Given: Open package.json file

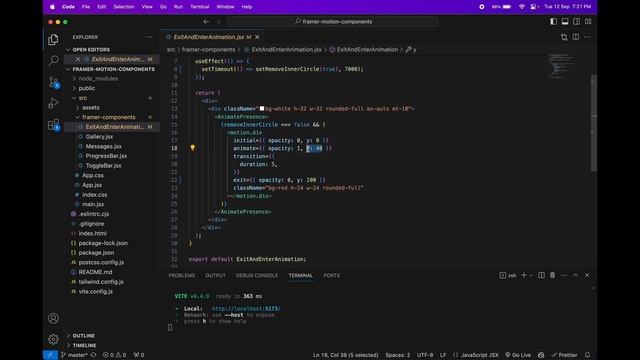Looking at the screenshot, I should click(x=96, y=253).
